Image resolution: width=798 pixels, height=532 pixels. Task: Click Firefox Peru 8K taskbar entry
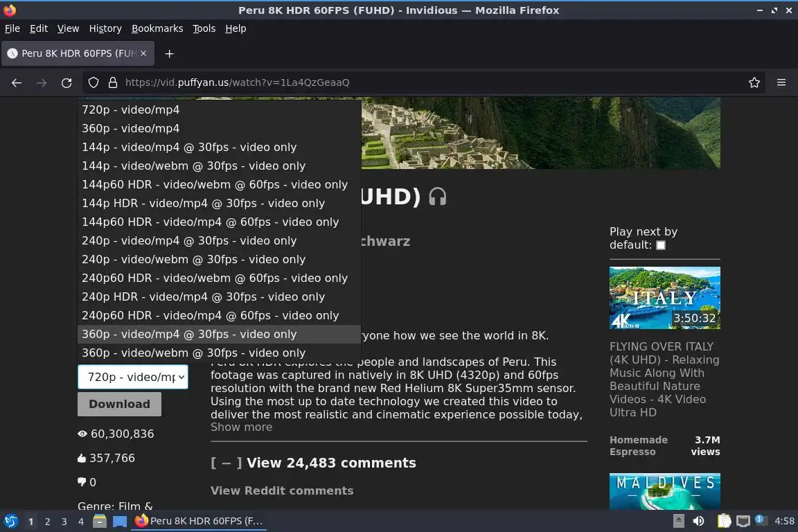coord(199,521)
